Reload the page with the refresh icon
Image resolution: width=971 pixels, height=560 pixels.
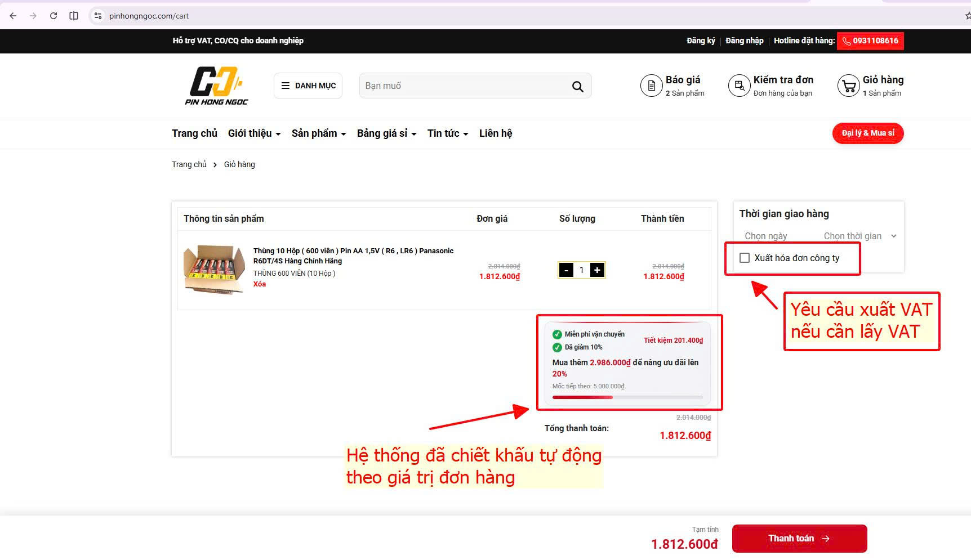54,16
